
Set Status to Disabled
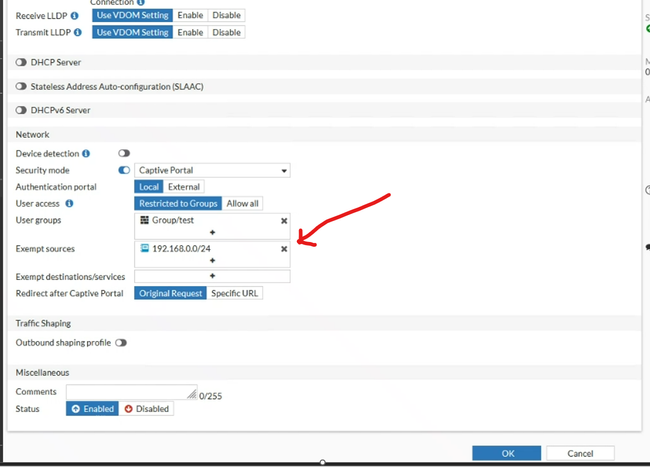[146, 409]
